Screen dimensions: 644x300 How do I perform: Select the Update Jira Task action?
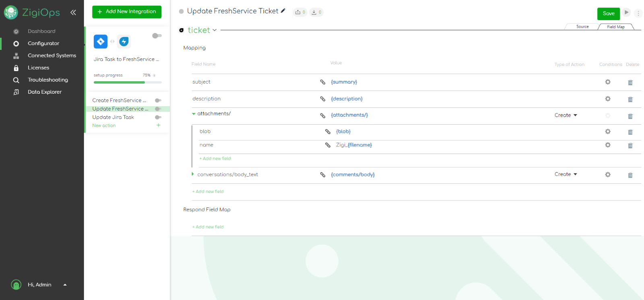(x=113, y=117)
